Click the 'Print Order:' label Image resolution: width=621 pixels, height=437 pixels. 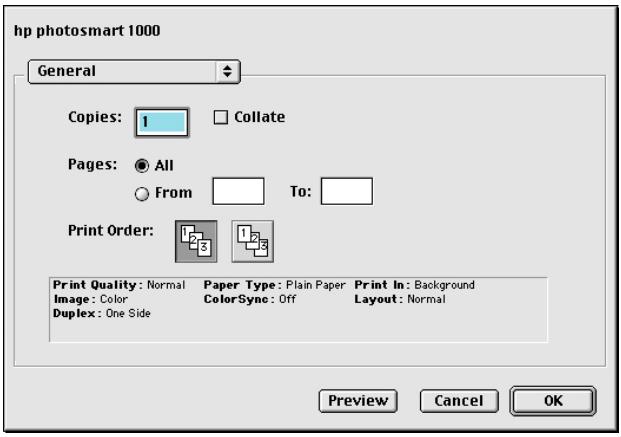(x=111, y=230)
